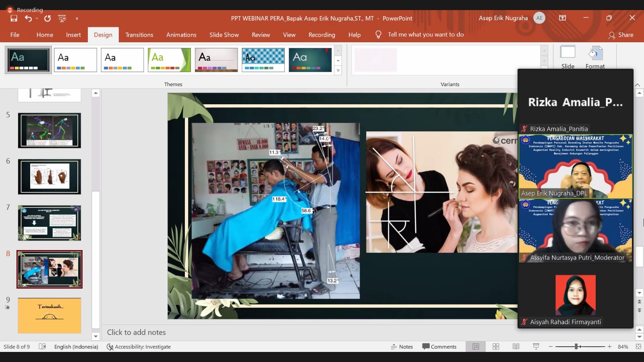Fit slide to current window

coord(638,347)
